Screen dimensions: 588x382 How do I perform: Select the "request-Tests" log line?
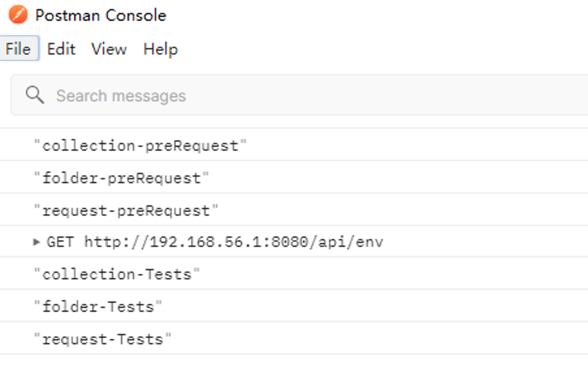[294, 338]
